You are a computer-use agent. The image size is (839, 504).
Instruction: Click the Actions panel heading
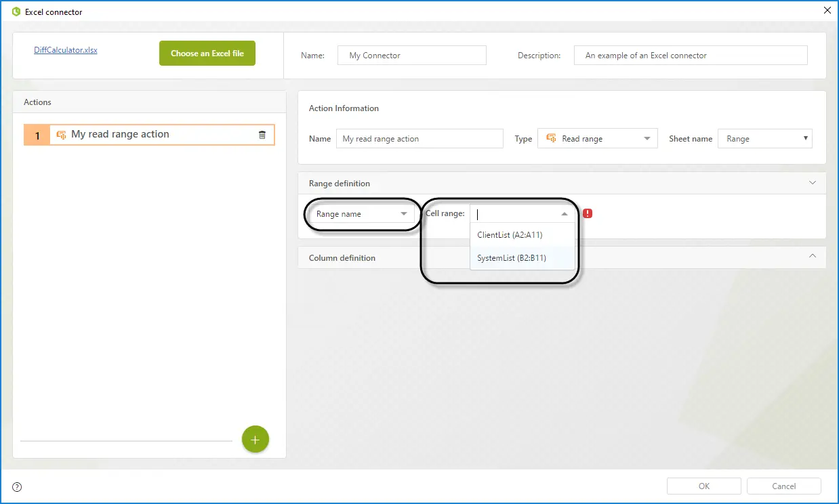pyautogui.click(x=38, y=102)
